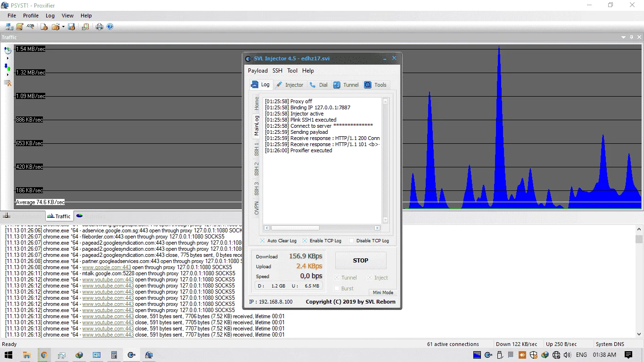Switch to the Tools tab
This screenshot has height=362, width=644.
tap(375, 85)
